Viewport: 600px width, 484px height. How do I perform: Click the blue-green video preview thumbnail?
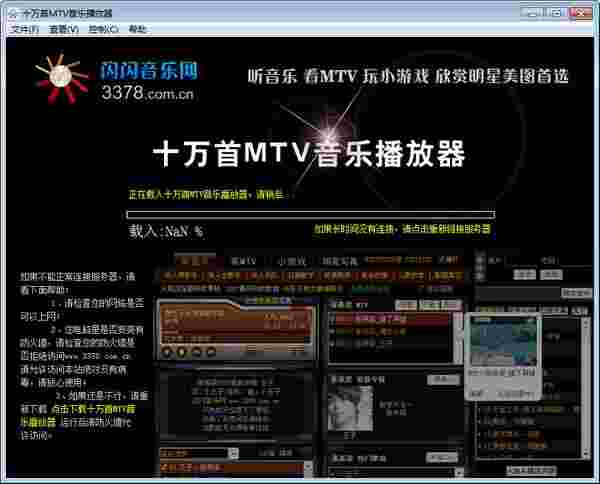point(503,342)
